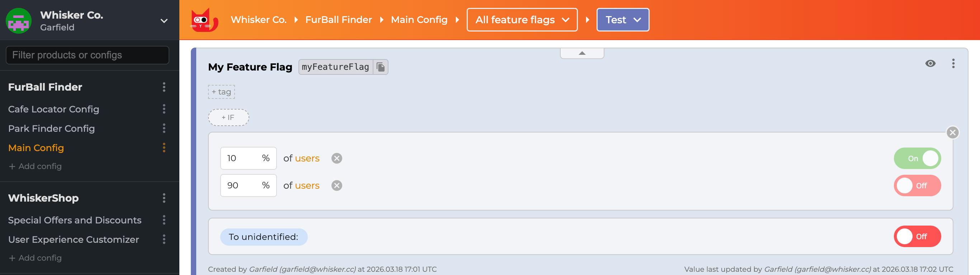This screenshot has width=980, height=275.
Task: Open the three-dot menu for Cafe Locator Config
Action: pos(164,109)
